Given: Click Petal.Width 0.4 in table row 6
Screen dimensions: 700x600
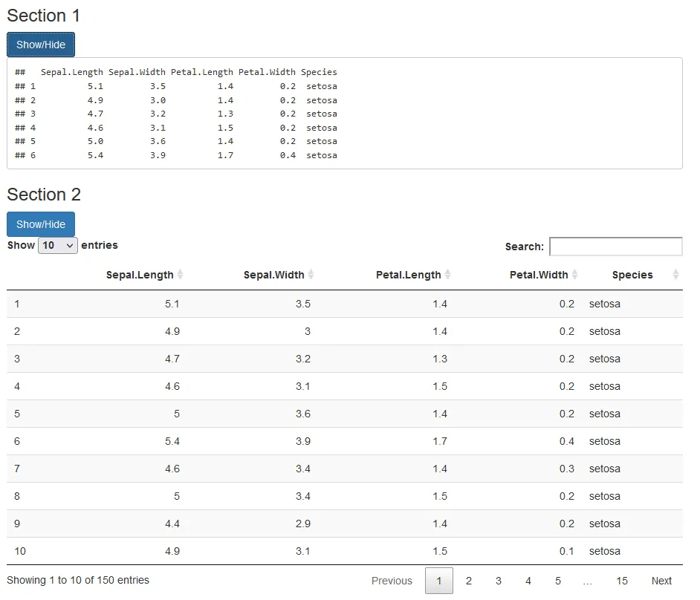Looking at the screenshot, I should (x=567, y=441).
